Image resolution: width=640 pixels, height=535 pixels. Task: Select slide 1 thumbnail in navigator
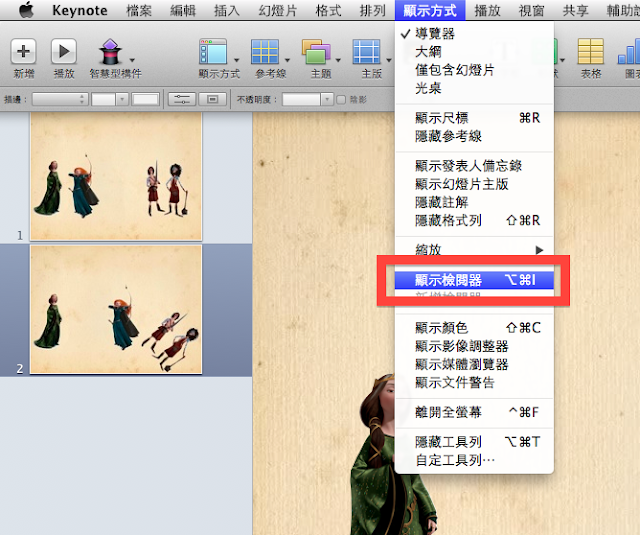pos(116,176)
